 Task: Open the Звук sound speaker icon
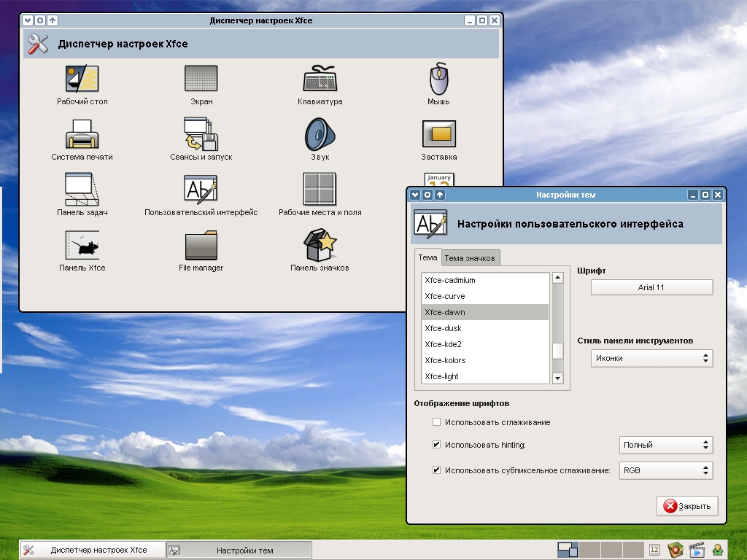click(320, 134)
